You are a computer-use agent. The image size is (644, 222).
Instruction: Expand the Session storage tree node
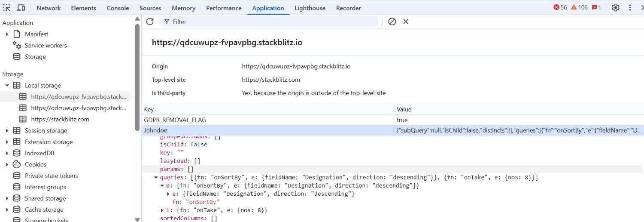click(x=7, y=131)
